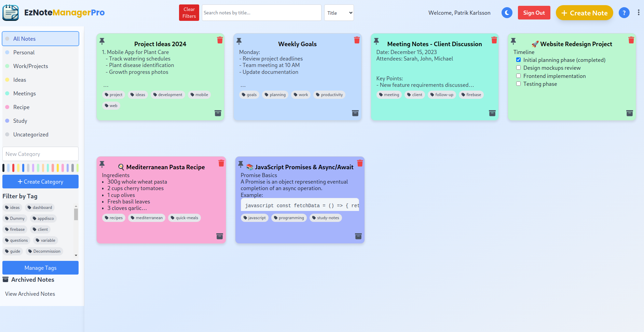644x332 pixels.
Task: Select the Personal category
Action: (x=40, y=52)
